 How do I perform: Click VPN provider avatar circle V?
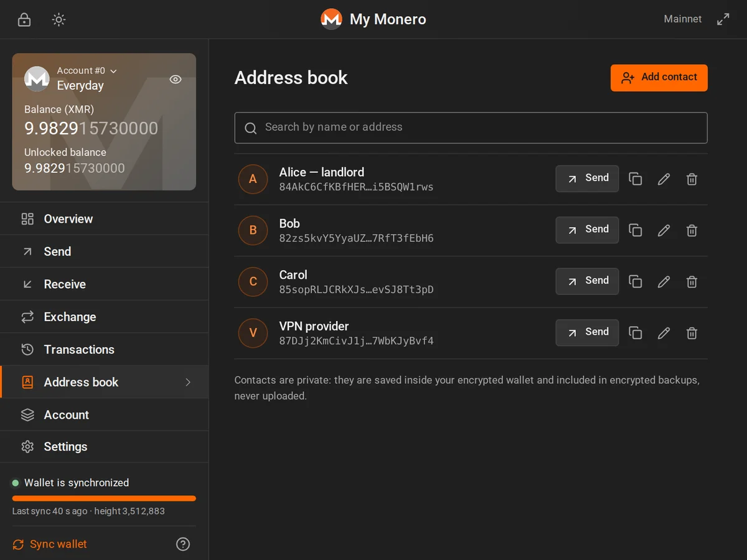pyautogui.click(x=253, y=333)
